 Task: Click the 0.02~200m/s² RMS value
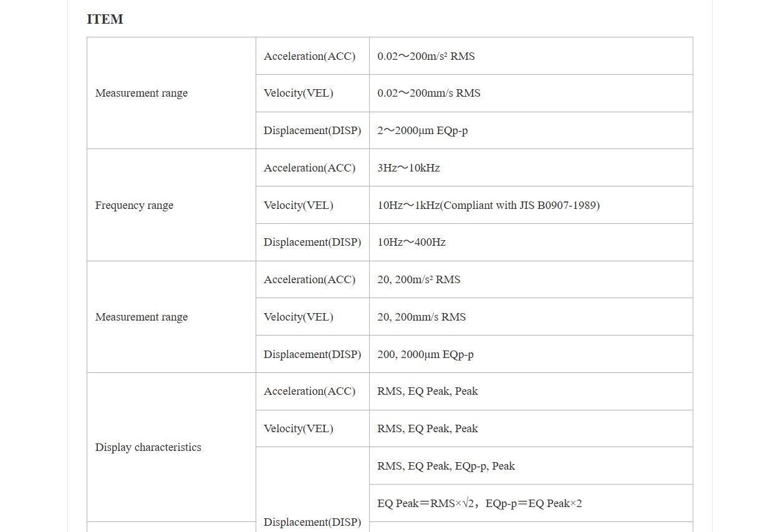[531, 56]
